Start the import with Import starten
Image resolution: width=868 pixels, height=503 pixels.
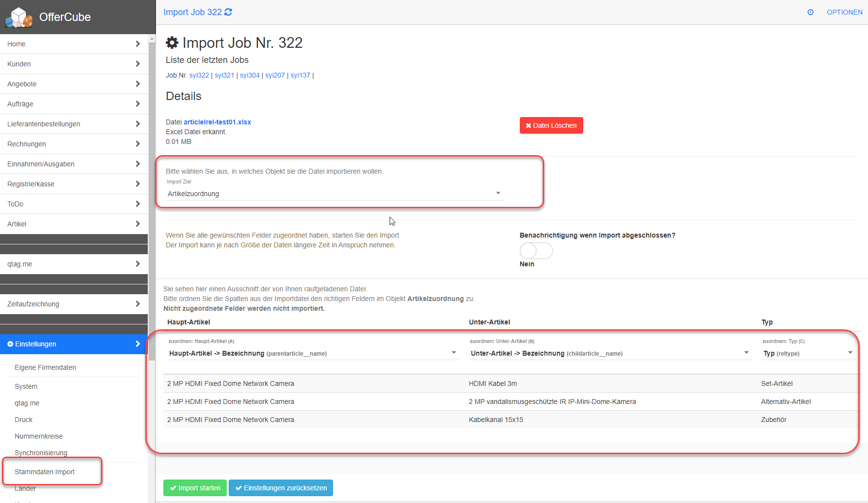(195, 488)
